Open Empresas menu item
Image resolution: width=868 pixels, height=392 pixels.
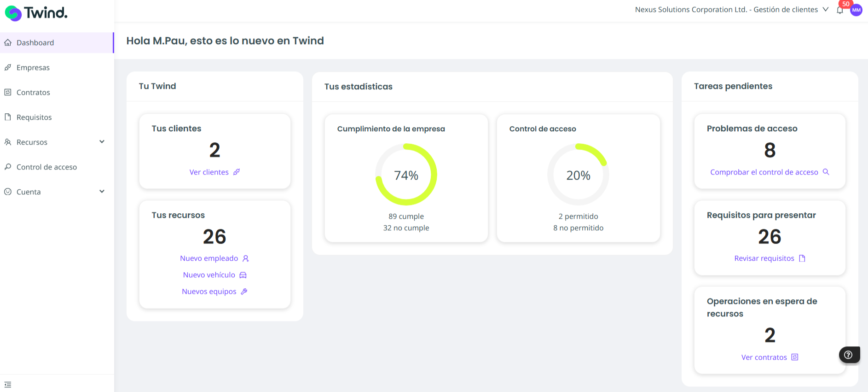point(57,68)
